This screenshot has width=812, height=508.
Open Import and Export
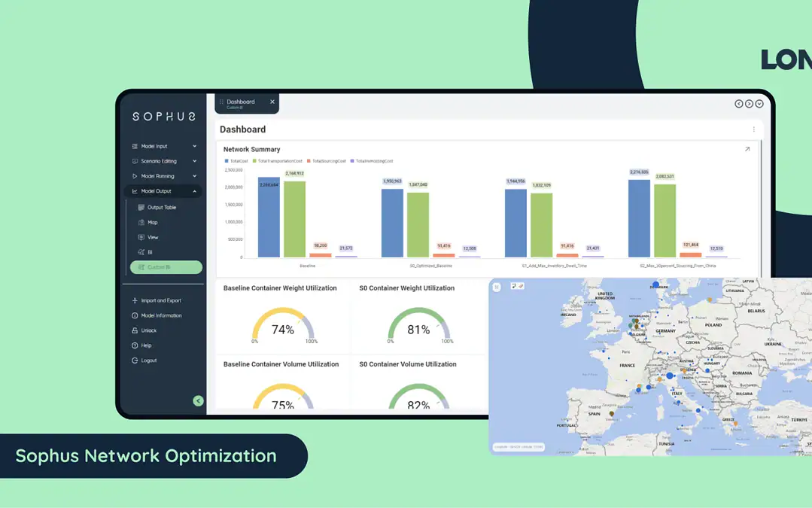pyautogui.click(x=161, y=300)
